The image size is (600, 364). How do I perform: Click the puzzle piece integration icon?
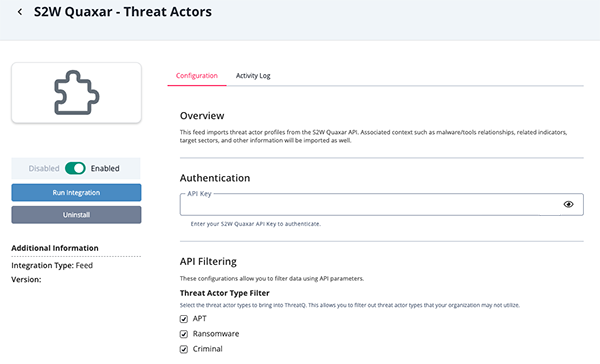pyautogui.click(x=77, y=93)
